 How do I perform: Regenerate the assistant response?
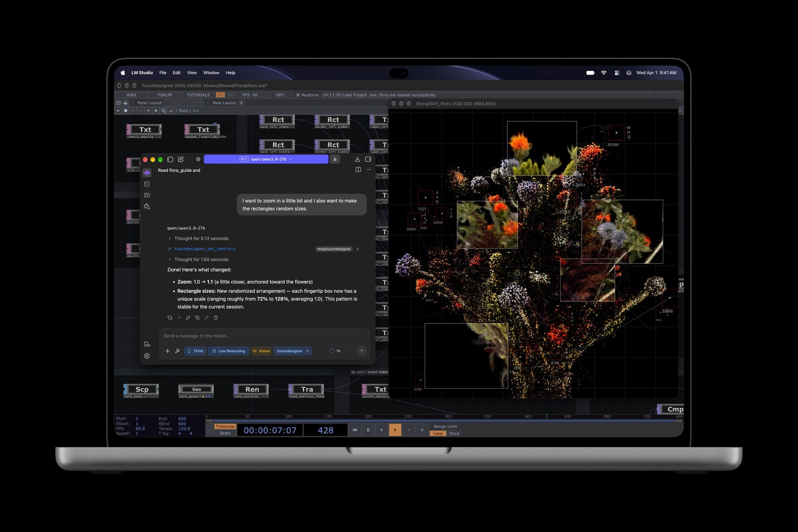pyautogui.click(x=170, y=317)
